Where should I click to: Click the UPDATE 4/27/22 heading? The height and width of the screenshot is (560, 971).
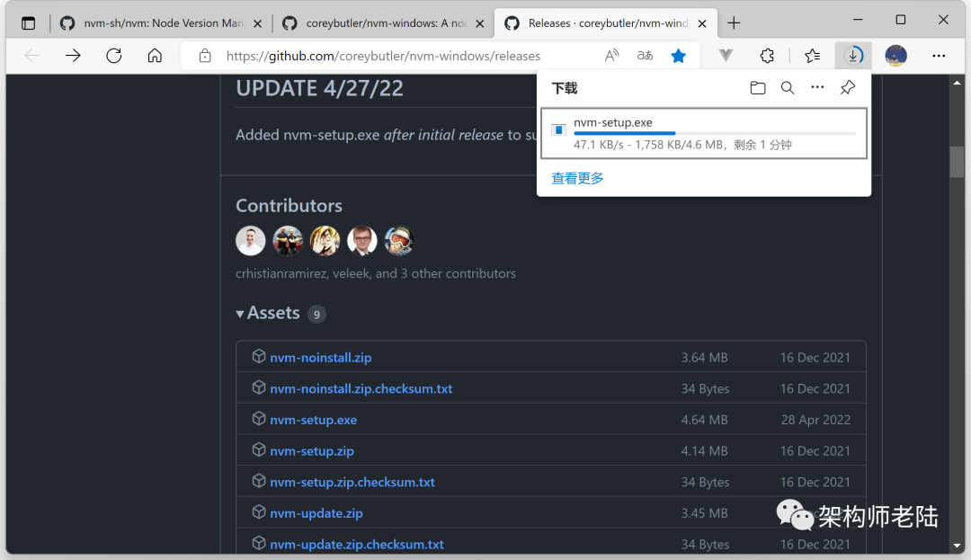click(319, 88)
